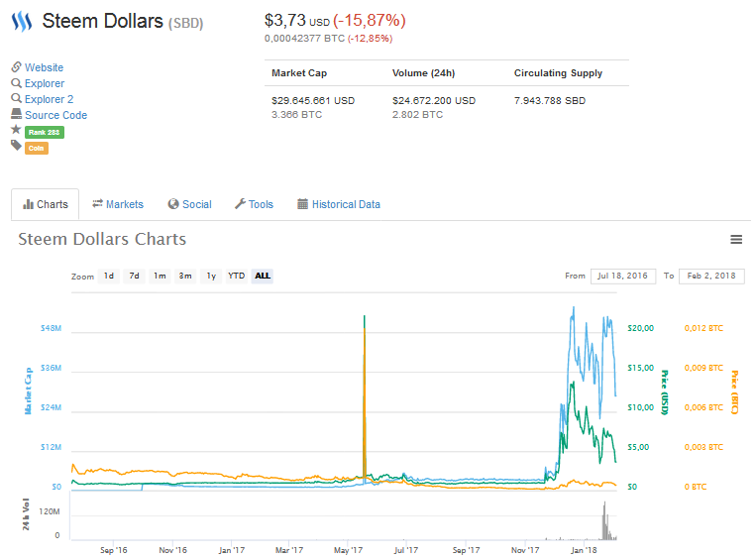Click the link icon beside Website
The width and height of the screenshot is (756, 559).
coord(17,66)
